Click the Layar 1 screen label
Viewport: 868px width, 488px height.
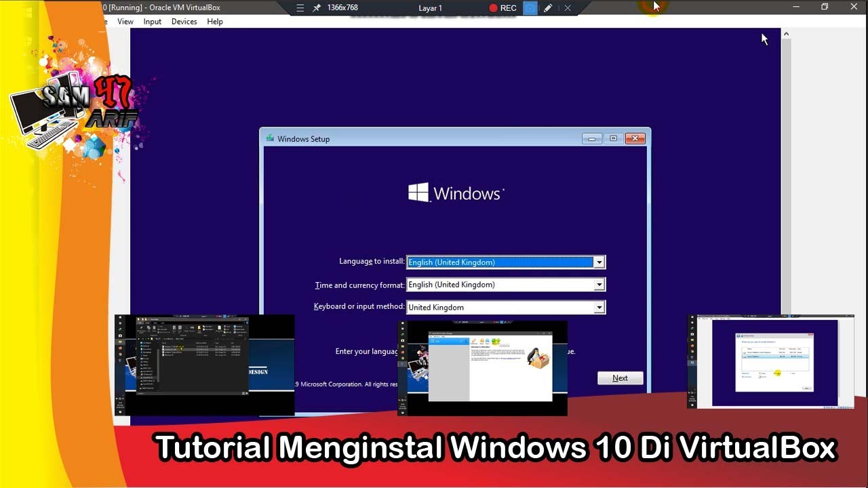[431, 8]
